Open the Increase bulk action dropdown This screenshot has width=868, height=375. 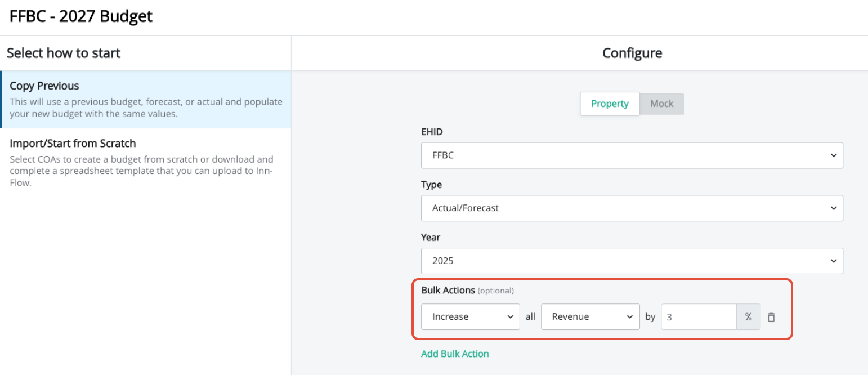pos(470,317)
